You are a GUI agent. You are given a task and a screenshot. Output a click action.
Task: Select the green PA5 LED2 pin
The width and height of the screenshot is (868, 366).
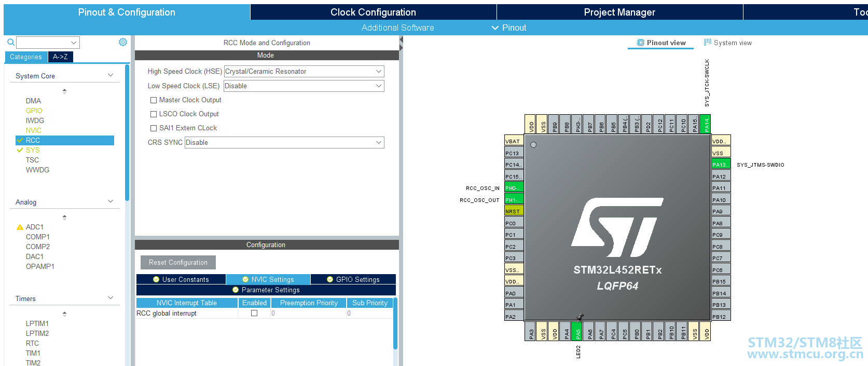pos(578,331)
